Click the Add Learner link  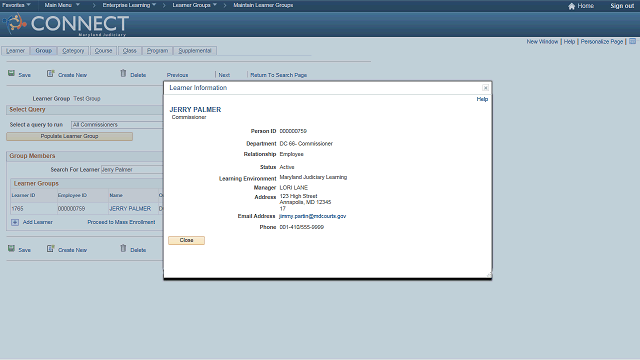(38, 222)
